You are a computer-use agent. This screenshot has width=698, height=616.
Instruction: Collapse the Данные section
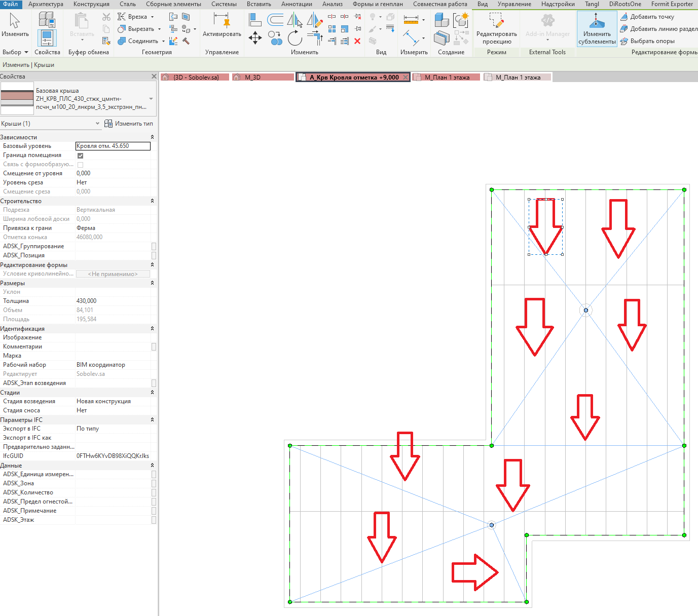click(152, 466)
